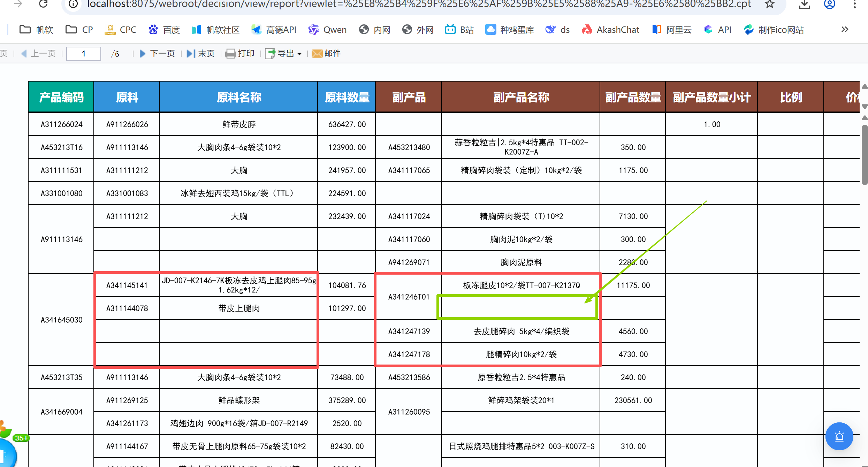The width and height of the screenshot is (868, 467).
Task: Open the 帆软社区 bookmark
Action: (x=216, y=30)
